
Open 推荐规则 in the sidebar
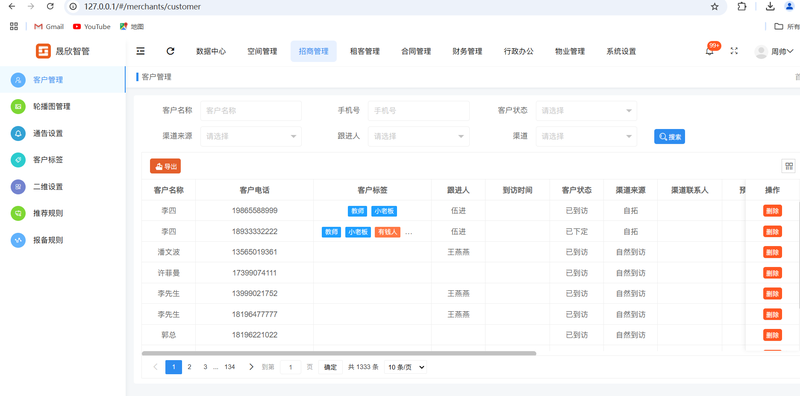pyautogui.click(x=63, y=213)
